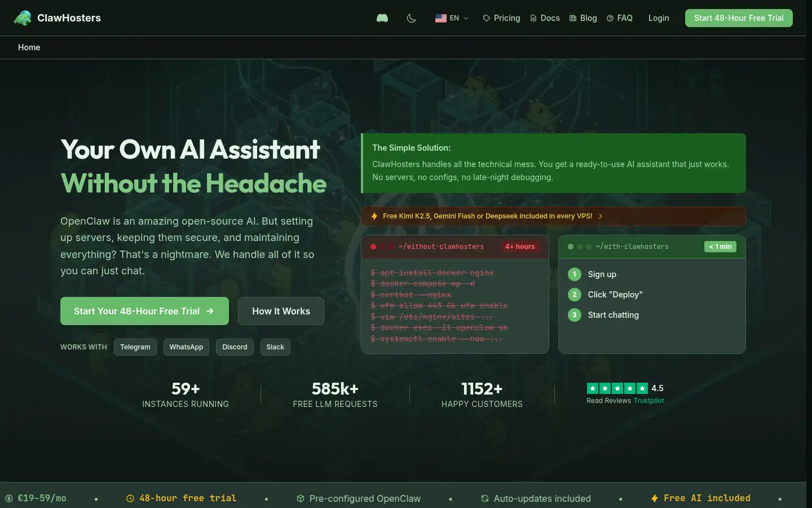Click the Auto-updates included ticker text
The width and height of the screenshot is (812, 508).
542,498
